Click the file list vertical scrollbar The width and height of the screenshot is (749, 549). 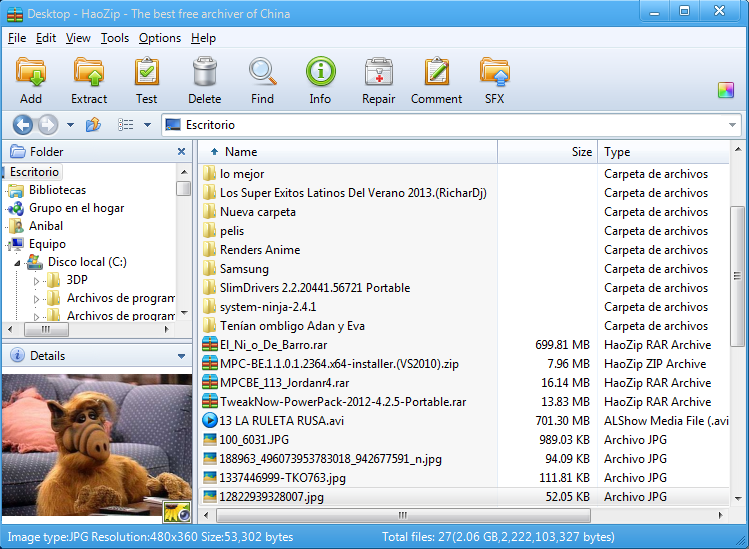pos(737,276)
